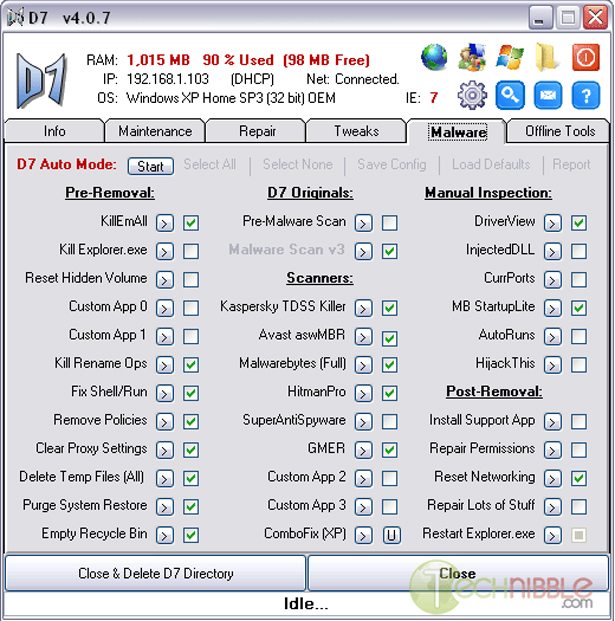Open help with the question mark icon
The height and width of the screenshot is (621, 615).
[585, 96]
